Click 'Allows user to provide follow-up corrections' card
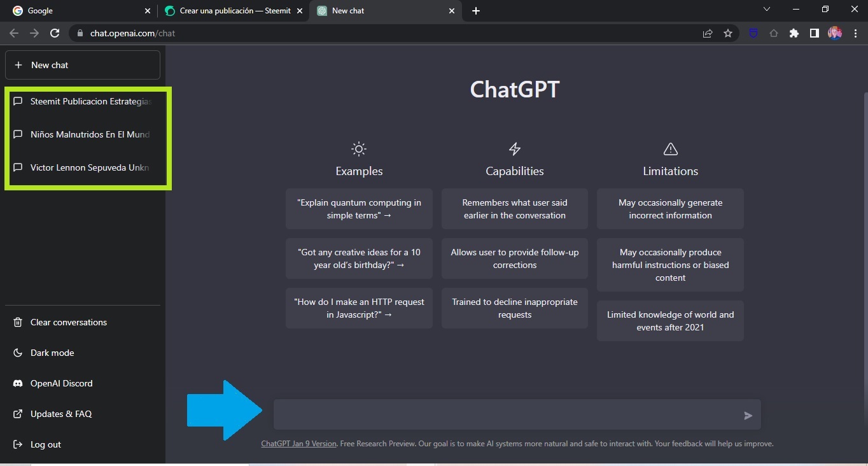Screen dimensions: 868x466 click(x=515, y=258)
